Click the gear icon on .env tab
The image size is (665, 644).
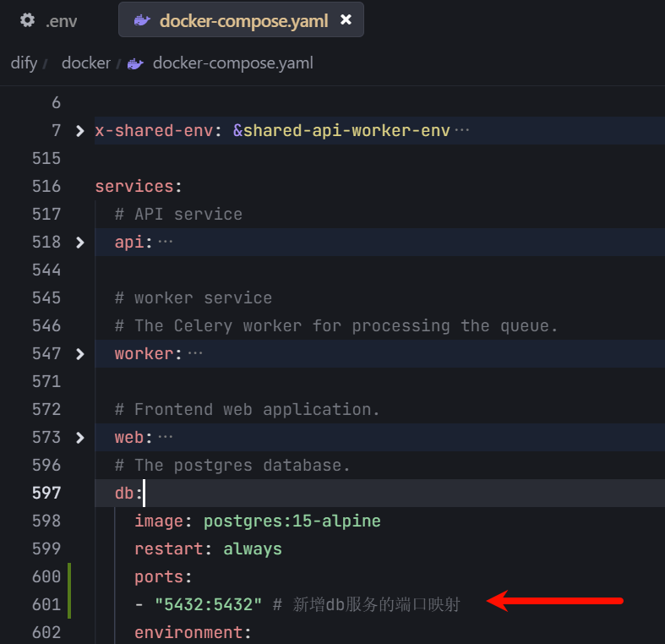(x=28, y=20)
